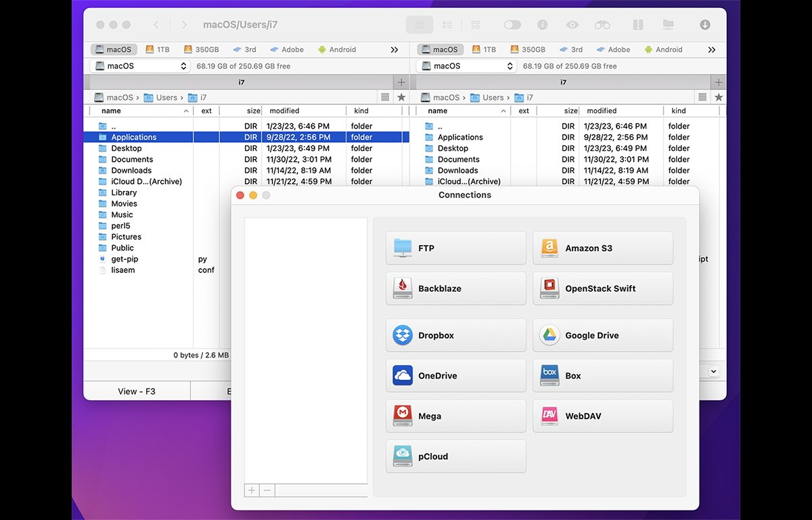Image resolution: width=812 pixels, height=520 pixels.
Task: Open favorites star in the left pane
Action: [x=401, y=97]
